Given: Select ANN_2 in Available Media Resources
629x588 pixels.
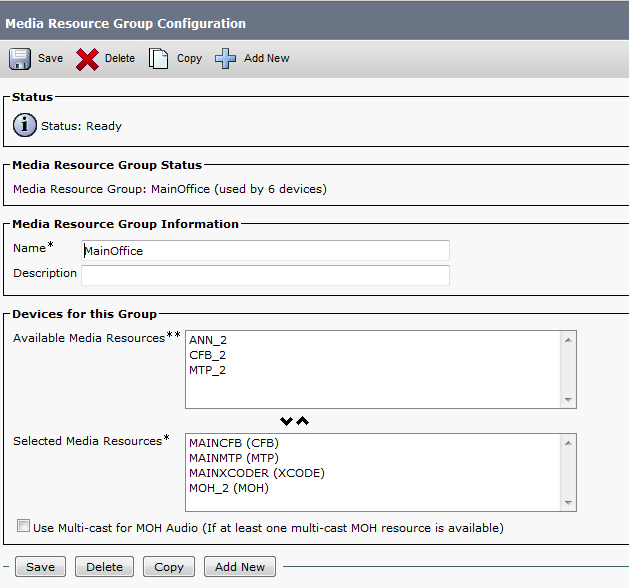Looking at the screenshot, I should tap(208, 340).
